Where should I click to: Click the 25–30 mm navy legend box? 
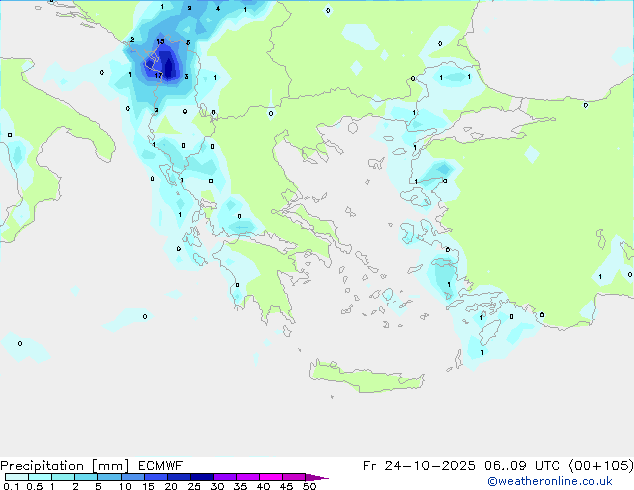click(x=201, y=477)
